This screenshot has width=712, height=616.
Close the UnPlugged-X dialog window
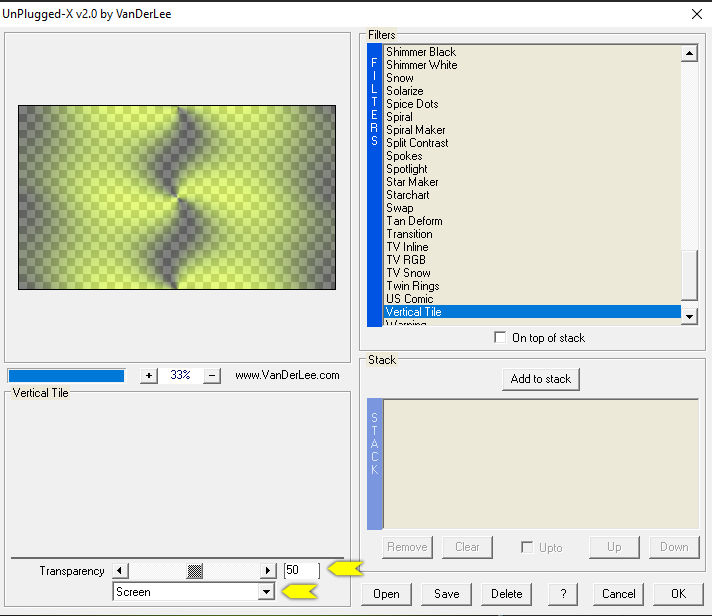(696, 14)
